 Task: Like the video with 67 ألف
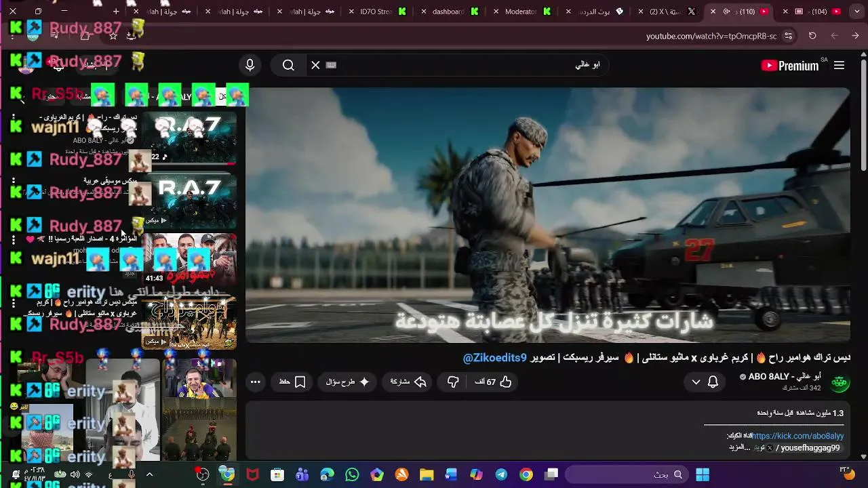tap(494, 382)
